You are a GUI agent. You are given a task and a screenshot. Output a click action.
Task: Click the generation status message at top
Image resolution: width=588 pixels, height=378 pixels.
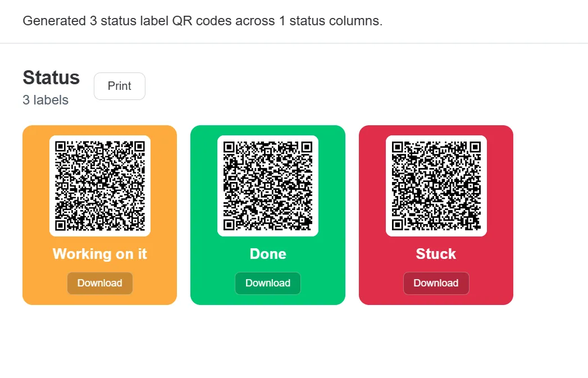202,21
